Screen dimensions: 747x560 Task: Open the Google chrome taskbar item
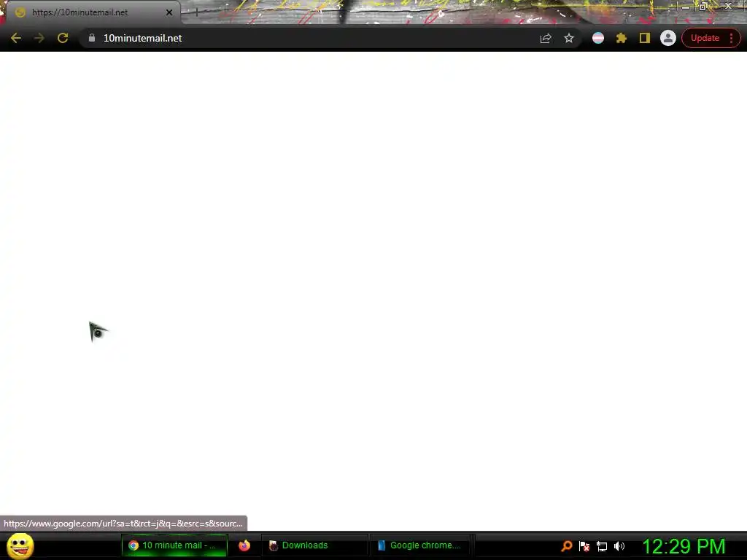click(x=422, y=545)
